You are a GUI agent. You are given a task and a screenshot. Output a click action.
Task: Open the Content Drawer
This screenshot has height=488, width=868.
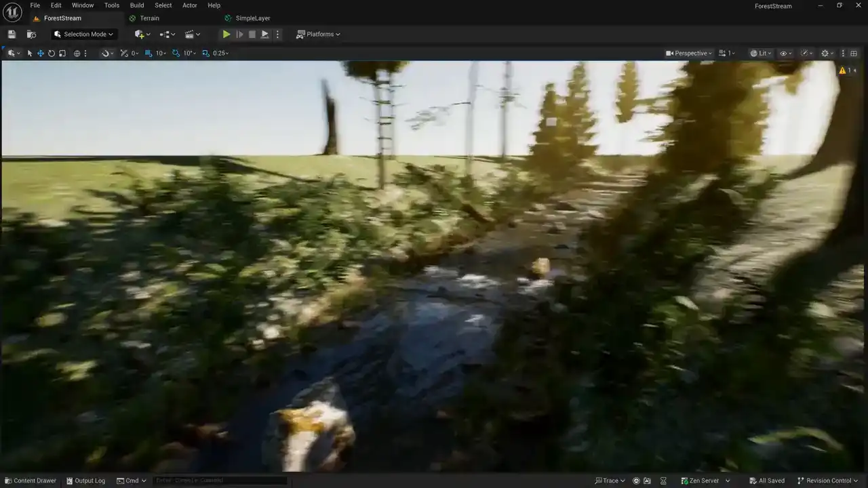coord(30,481)
